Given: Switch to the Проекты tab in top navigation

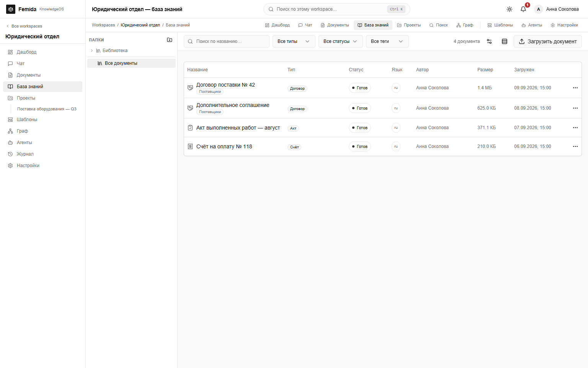Looking at the screenshot, I should (x=409, y=25).
